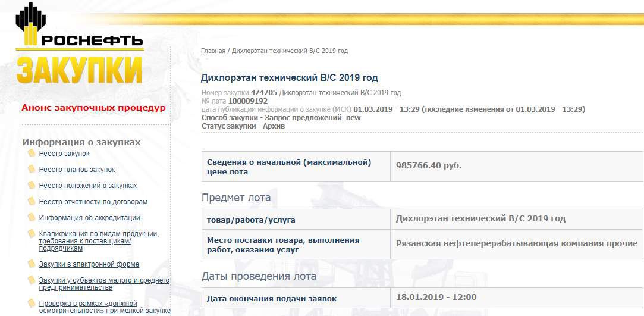Click folder icon beside Реестр закупок
The height and width of the screenshot is (316, 644).
[32, 154]
